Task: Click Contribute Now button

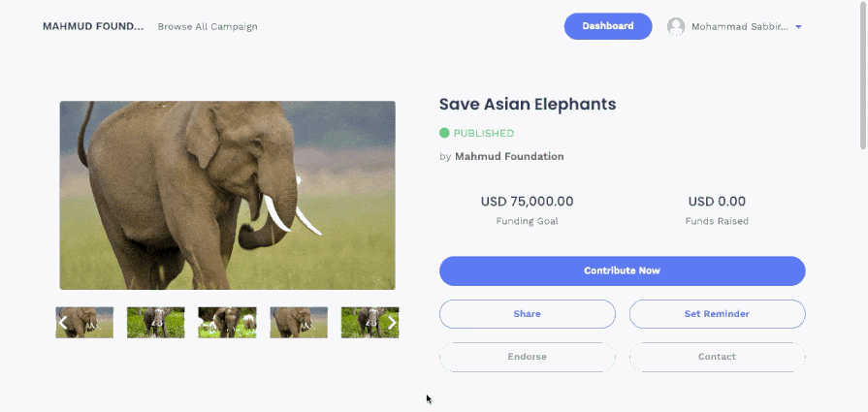Action: [x=623, y=271]
